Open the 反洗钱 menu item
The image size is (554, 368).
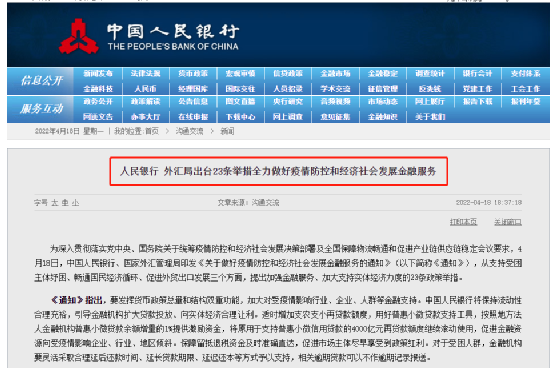(x=430, y=89)
